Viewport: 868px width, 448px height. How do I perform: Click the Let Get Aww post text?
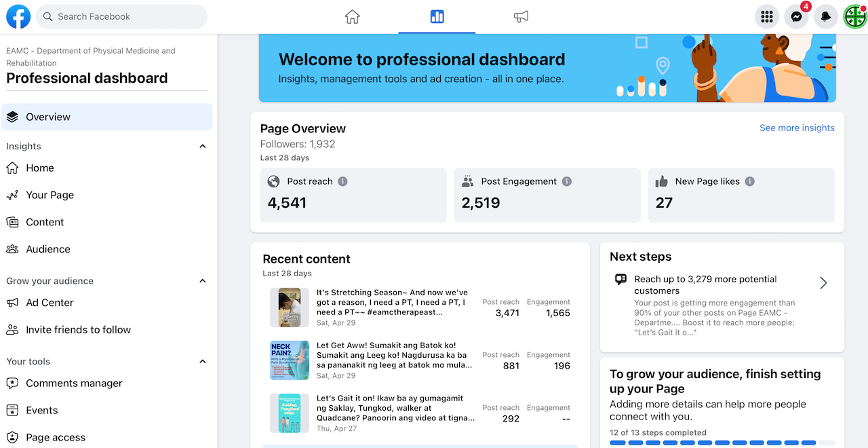click(x=395, y=355)
